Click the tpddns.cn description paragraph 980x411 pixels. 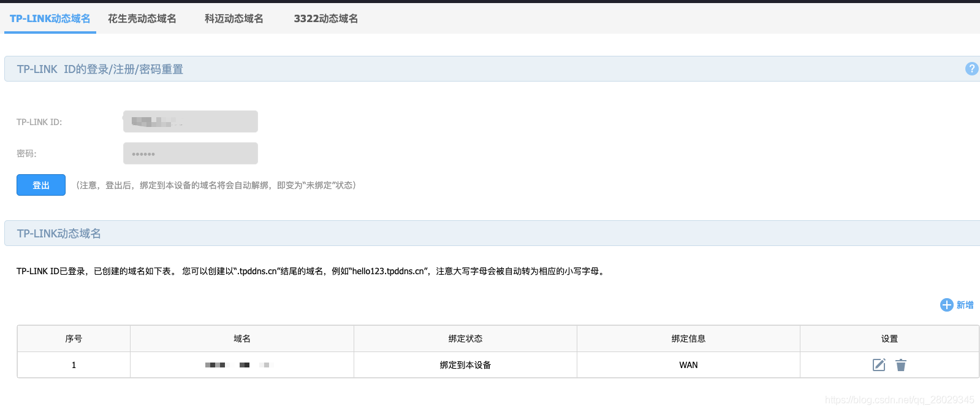(312, 271)
